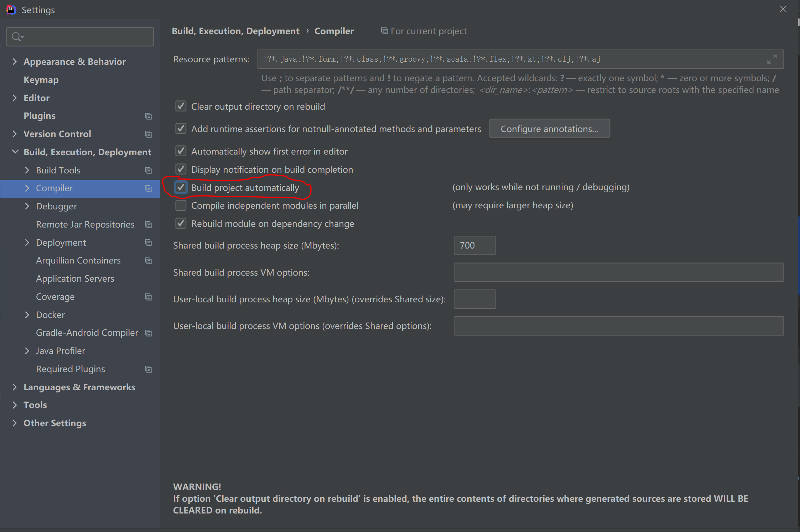This screenshot has width=800, height=532.
Task: Click project-level icon next to Coverage
Action: pos(148,297)
